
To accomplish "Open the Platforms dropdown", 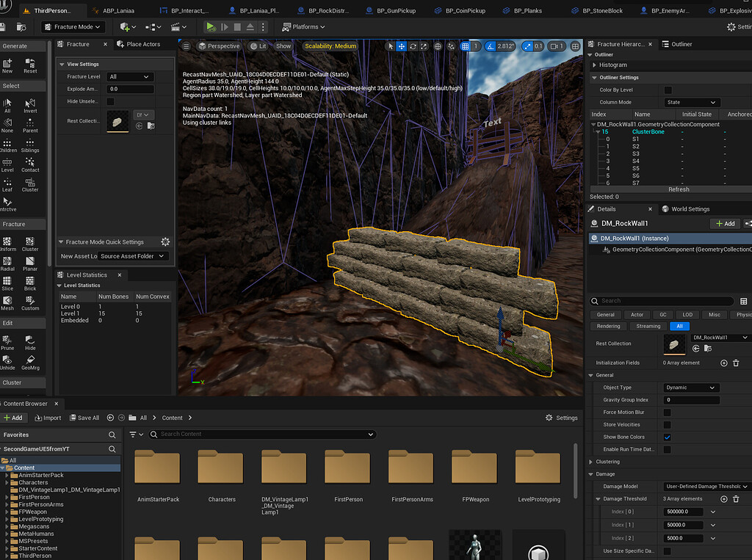I will click(304, 26).
